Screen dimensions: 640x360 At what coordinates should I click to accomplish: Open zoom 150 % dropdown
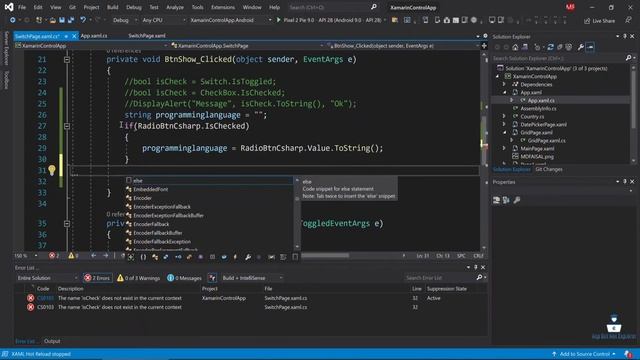point(26,256)
